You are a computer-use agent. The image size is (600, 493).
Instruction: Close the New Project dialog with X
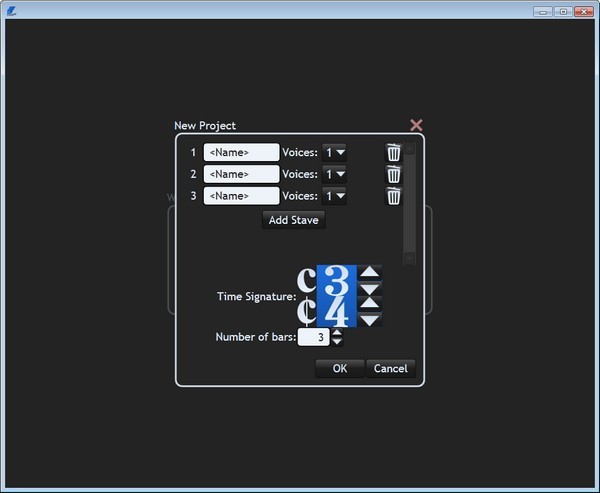click(x=416, y=125)
